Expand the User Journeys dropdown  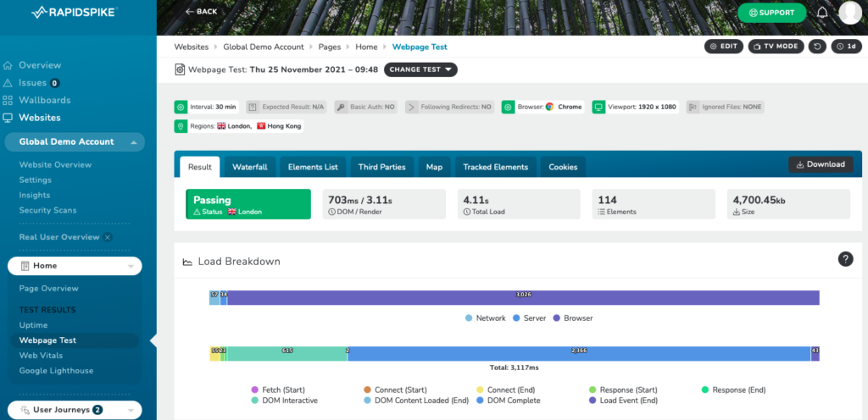click(75, 410)
